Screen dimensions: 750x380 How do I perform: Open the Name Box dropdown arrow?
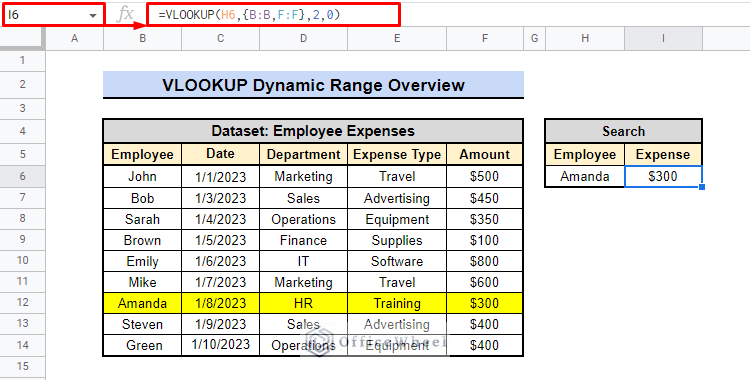tap(93, 15)
